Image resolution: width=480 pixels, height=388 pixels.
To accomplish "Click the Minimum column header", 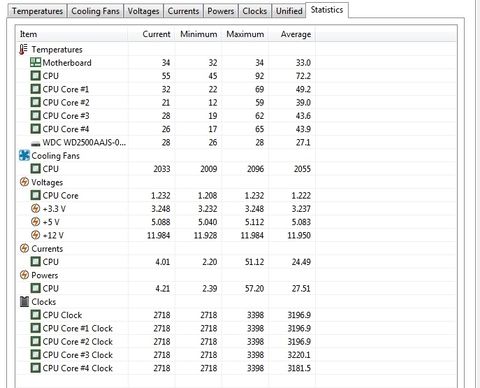I will [x=198, y=34].
